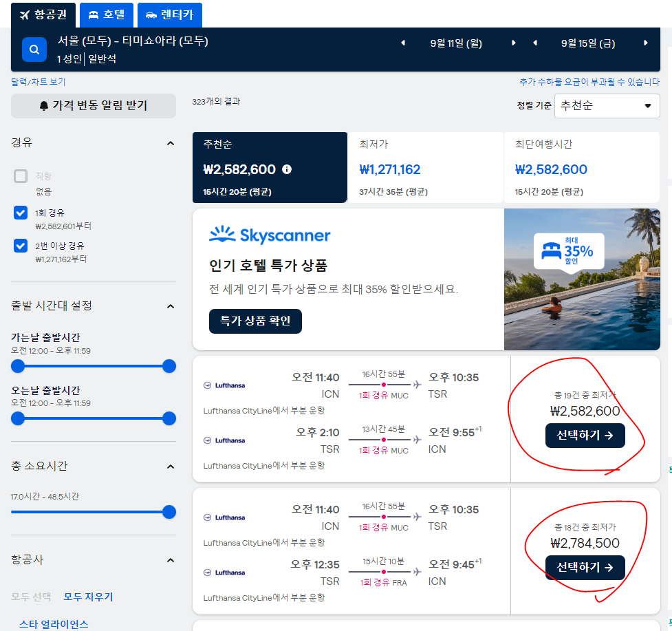Image resolution: width=672 pixels, height=631 pixels.
Task: Go to previous day before 9월 15일
Action: tap(535, 43)
